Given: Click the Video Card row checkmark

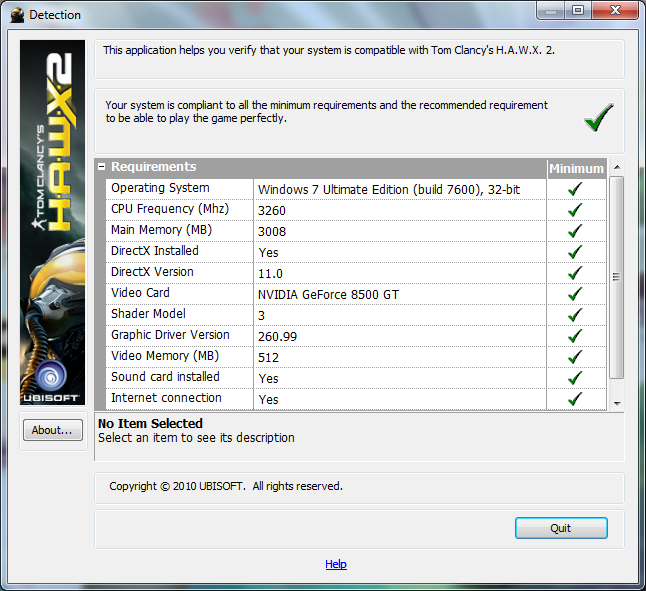Looking at the screenshot, I should tap(575, 294).
